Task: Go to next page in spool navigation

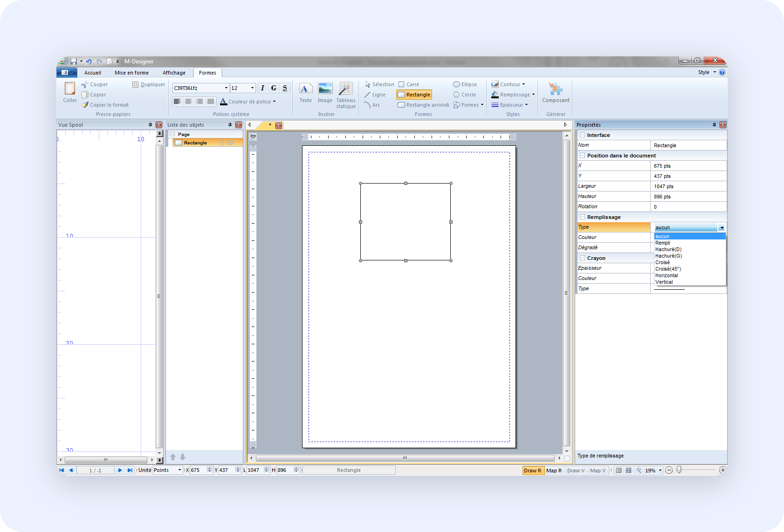Action: click(x=120, y=470)
